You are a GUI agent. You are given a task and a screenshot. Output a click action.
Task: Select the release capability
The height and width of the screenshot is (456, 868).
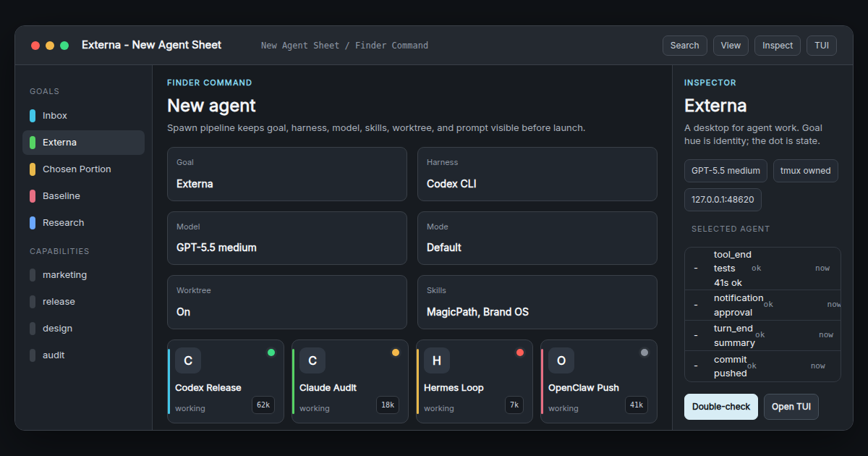pos(83,302)
